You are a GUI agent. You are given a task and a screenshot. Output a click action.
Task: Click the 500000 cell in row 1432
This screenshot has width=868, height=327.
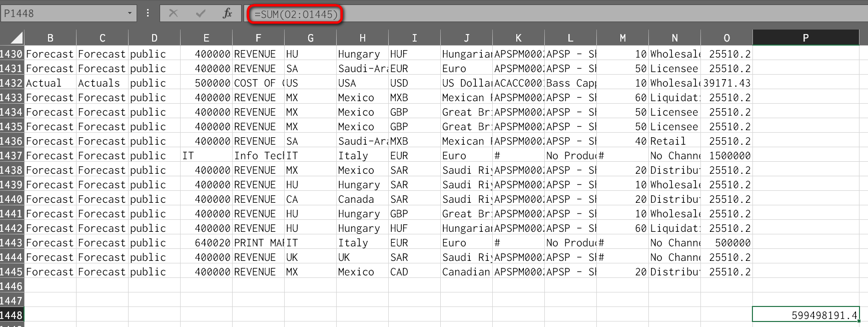point(207,83)
